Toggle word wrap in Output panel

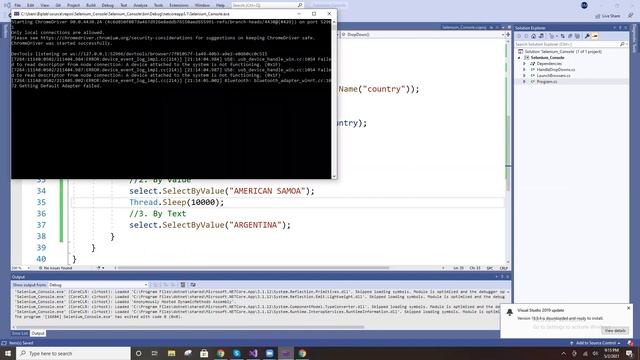pyautogui.click(x=193, y=285)
